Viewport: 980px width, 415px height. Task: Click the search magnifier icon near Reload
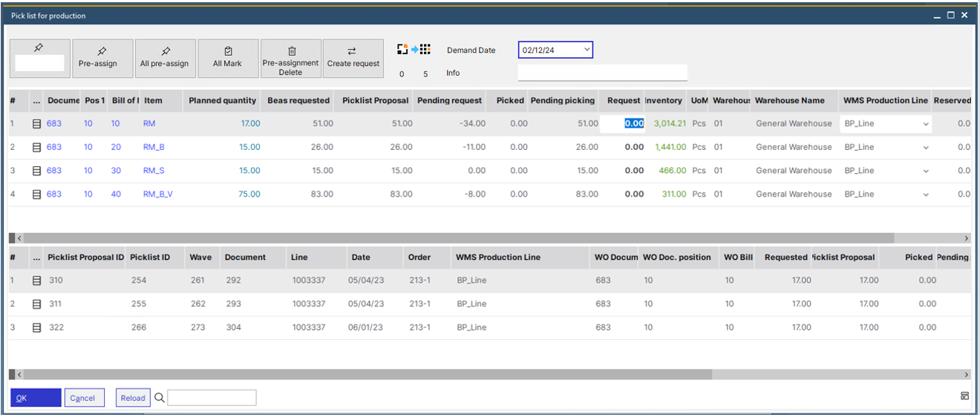pos(159,398)
